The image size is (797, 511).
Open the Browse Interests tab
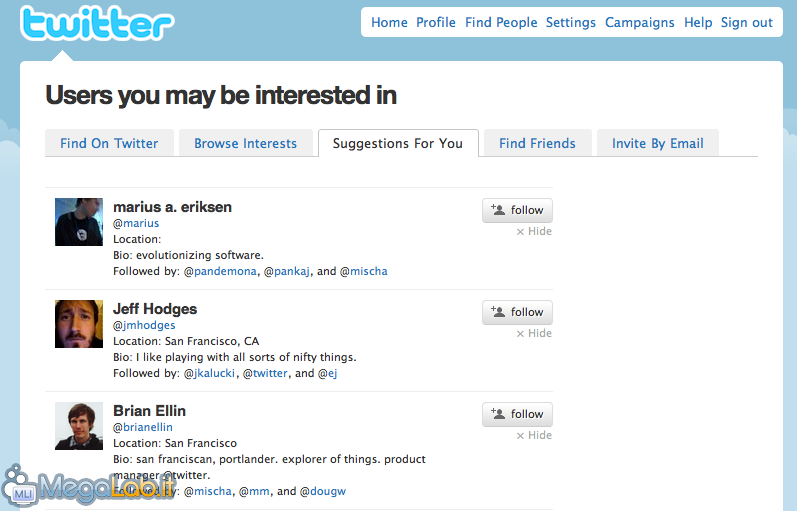245,143
